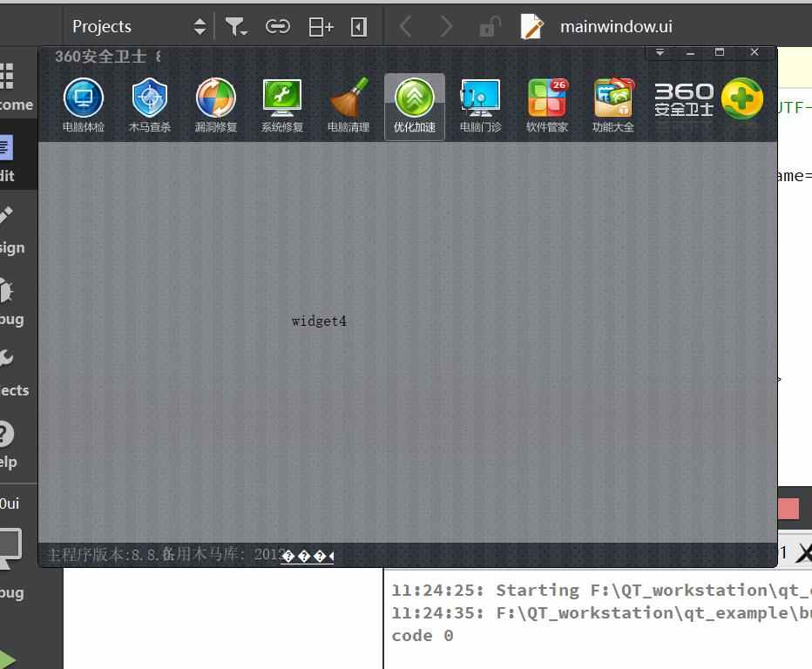812x669 pixels.
Task: Close the 360安全卫士 window
Action: (x=754, y=51)
